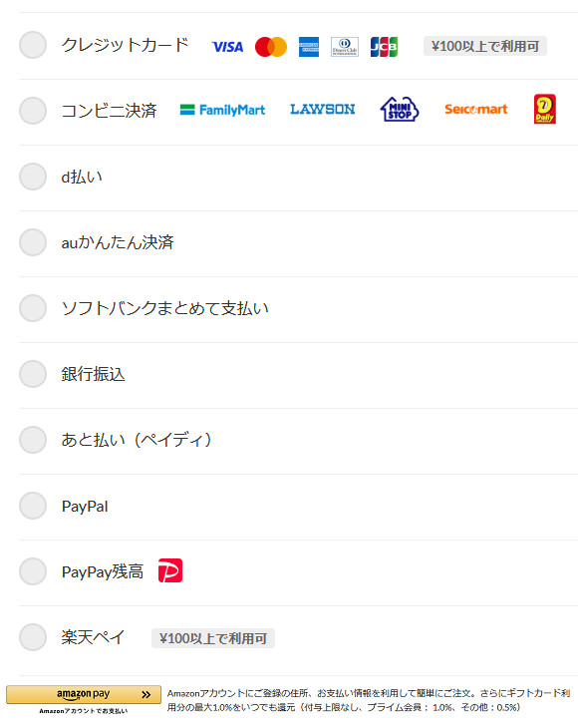578x728 pixels.
Task: Click the Mastercard logo
Action: [271, 47]
